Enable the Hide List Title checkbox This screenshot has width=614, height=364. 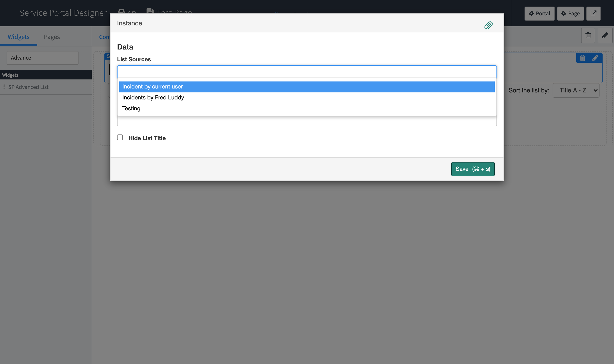coord(120,137)
